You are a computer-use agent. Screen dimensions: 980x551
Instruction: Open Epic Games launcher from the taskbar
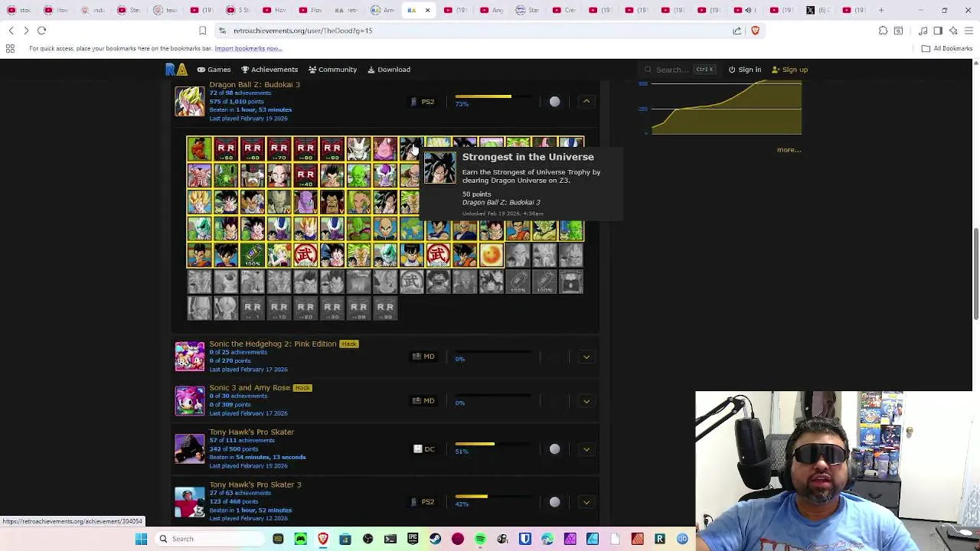click(413, 539)
